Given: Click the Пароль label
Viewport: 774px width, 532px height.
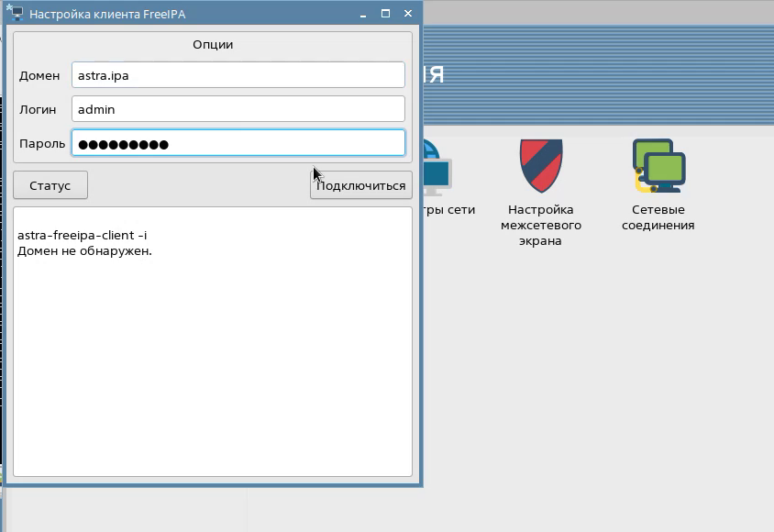Looking at the screenshot, I should [42, 144].
